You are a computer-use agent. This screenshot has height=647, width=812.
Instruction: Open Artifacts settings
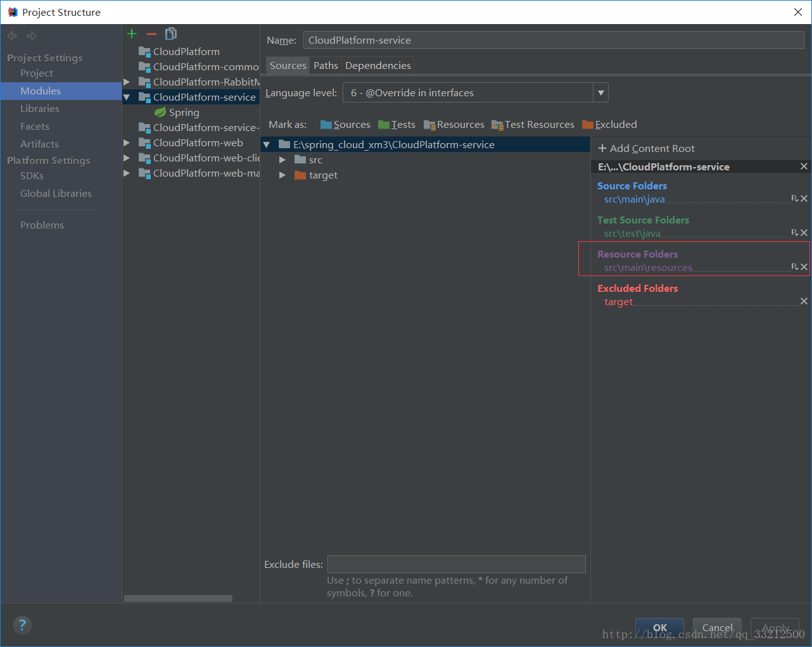click(x=39, y=144)
